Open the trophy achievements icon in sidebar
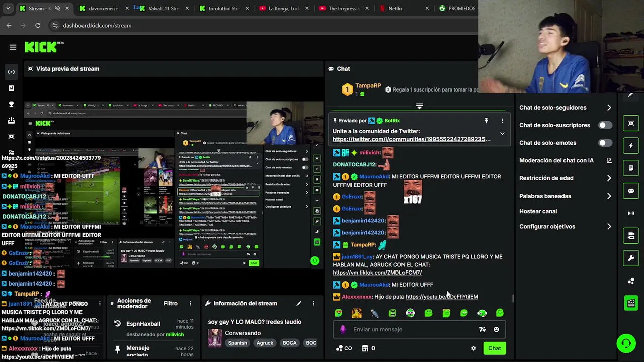 click(11, 104)
